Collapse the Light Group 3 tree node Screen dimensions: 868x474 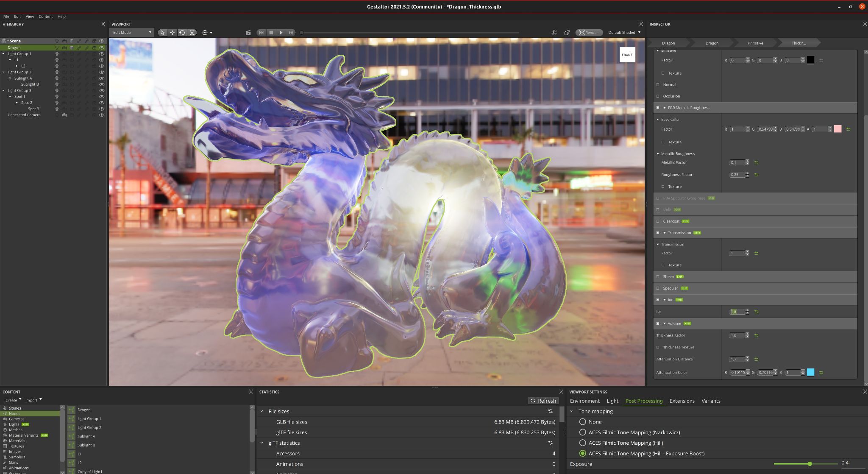(x=4, y=90)
